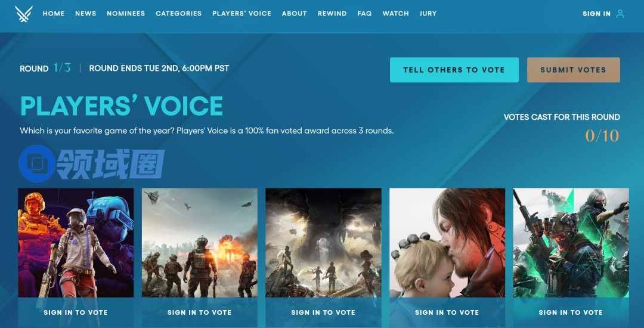Image resolution: width=644 pixels, height=328 pixels.
Task: Click The Game Awards logo icon
Action: pos(23,14)
